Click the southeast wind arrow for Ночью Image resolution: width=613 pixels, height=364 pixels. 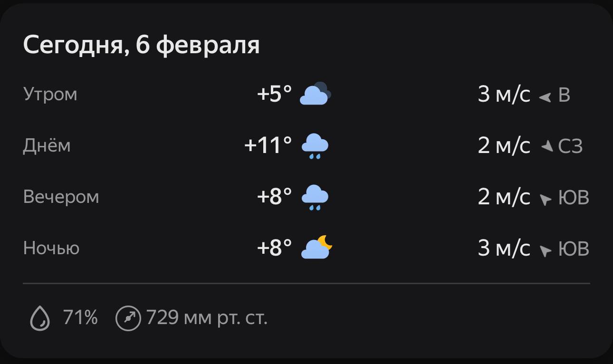click(x=545, y=250)
